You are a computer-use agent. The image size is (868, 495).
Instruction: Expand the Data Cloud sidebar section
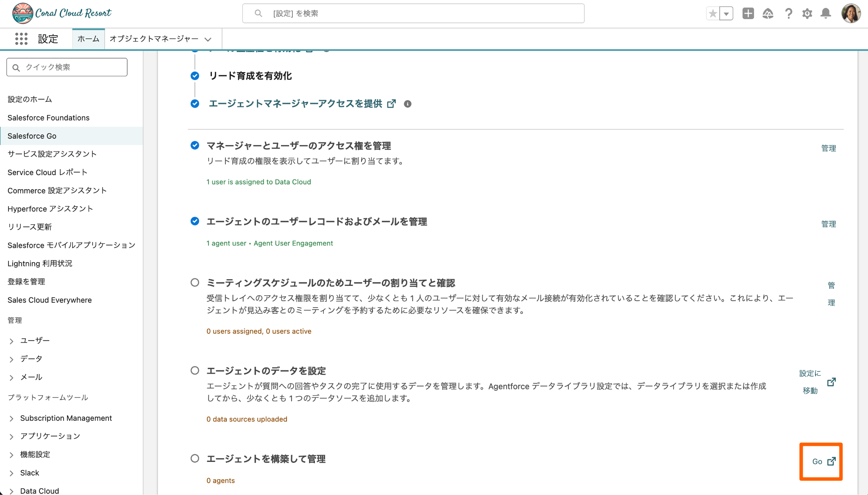pos(11,491)
